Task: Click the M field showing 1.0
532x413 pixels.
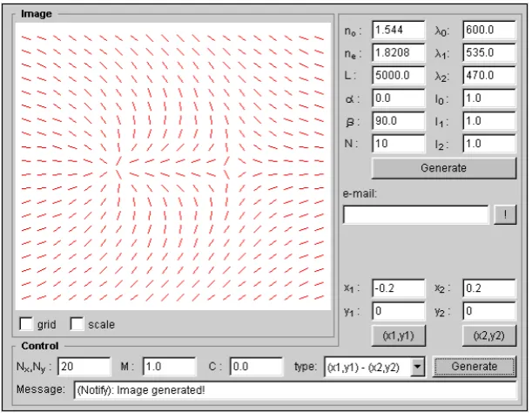Action: click(x=169, y=367)
